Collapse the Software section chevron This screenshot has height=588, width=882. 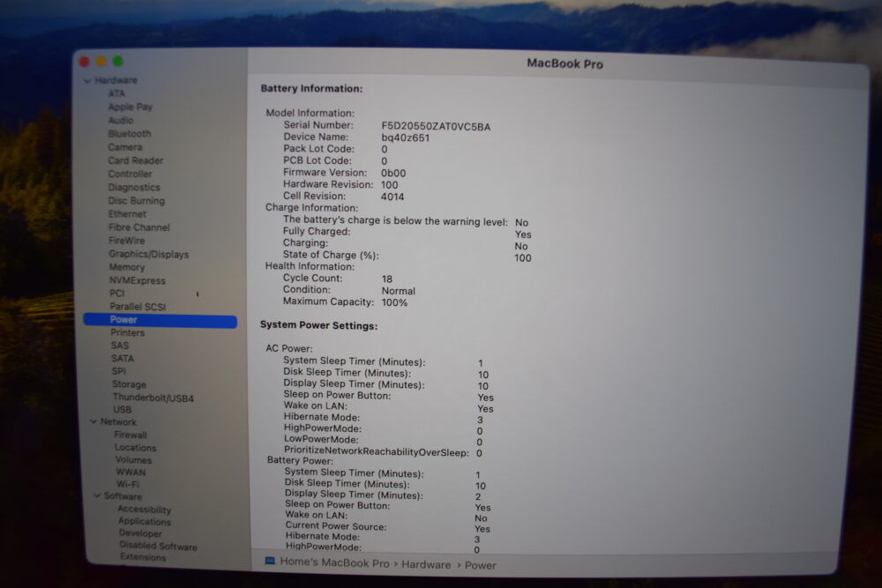(x=97, y=495)
